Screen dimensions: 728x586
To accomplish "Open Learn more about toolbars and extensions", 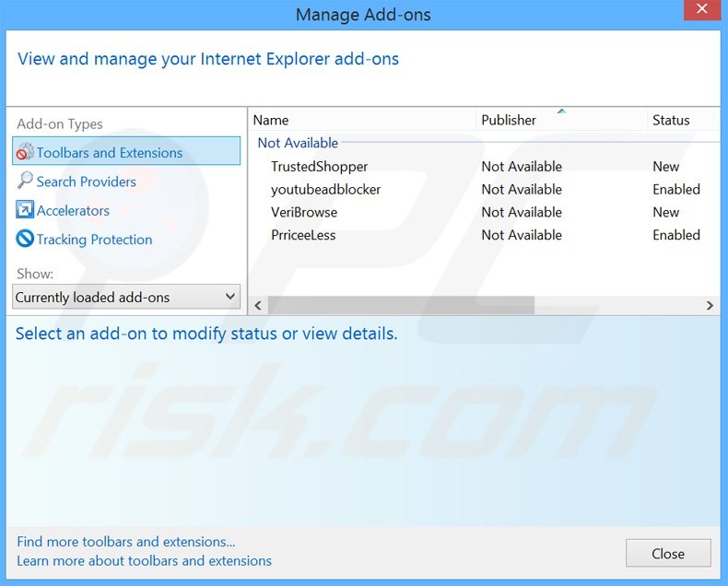I will click(x=144, y=560).
